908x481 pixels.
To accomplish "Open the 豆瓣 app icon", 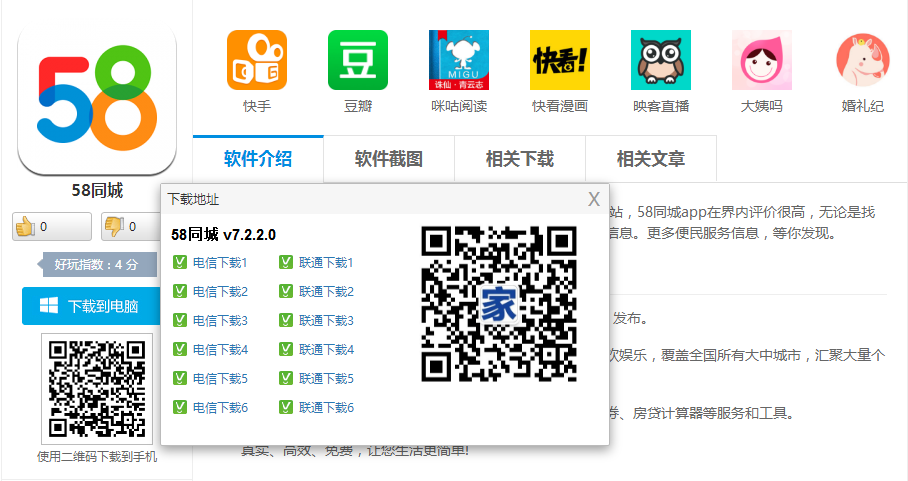I will point(358,60).
